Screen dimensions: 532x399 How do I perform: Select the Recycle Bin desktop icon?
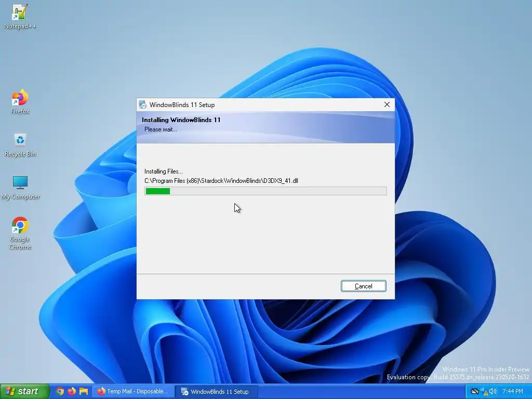click(x=20, y=145)
